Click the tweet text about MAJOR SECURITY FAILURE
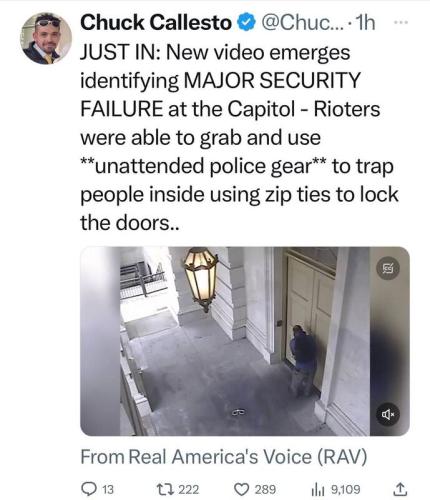The image size is (430, 500). click(x=239, y=138)
